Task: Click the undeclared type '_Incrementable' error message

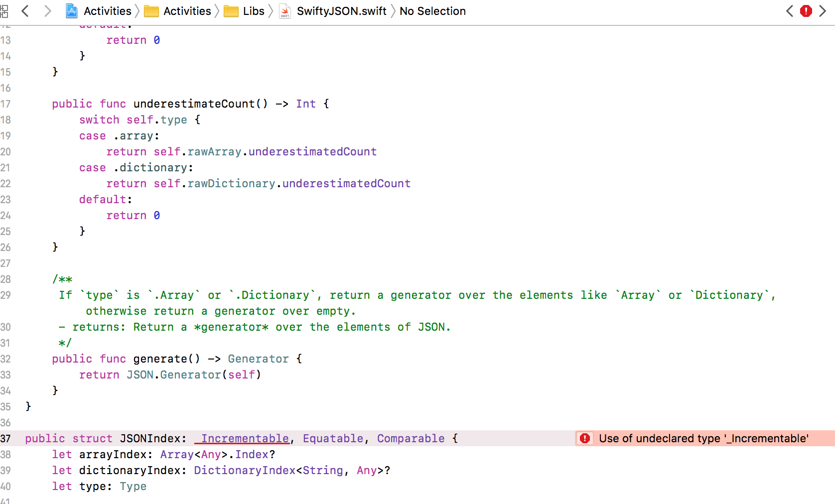Action: (x=703, y=438)
